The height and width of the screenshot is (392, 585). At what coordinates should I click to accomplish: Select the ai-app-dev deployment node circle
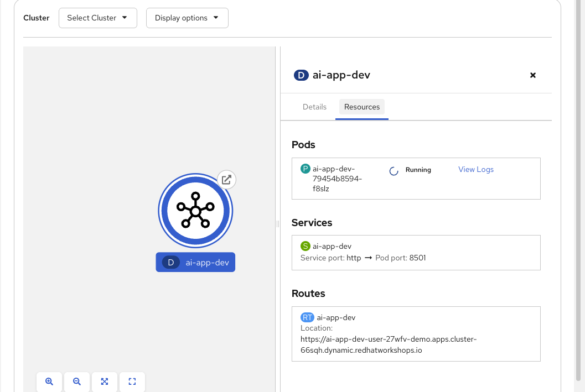pyautogui.click(x=195, y=211)
